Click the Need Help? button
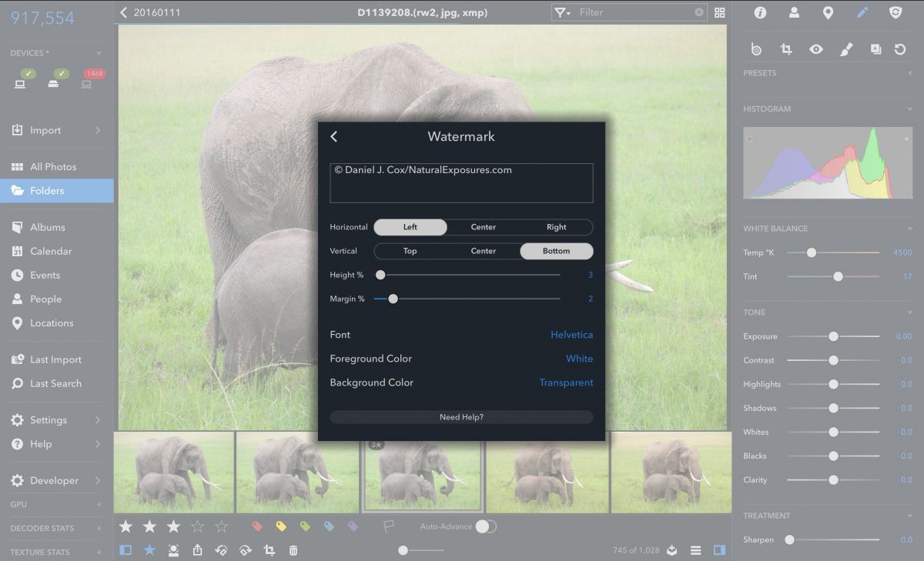Viewport: 924px width, 561px height. coord(461,417)
